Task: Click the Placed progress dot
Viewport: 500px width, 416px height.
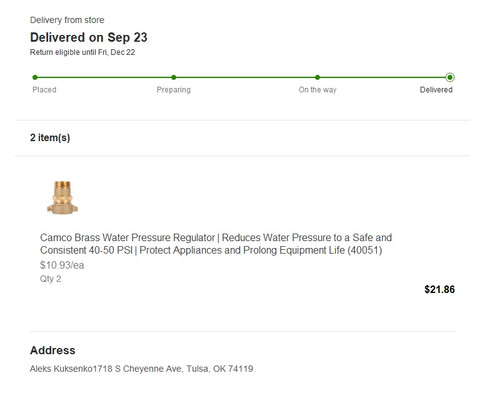Action: pyautogui.click(x=35, y=77)
